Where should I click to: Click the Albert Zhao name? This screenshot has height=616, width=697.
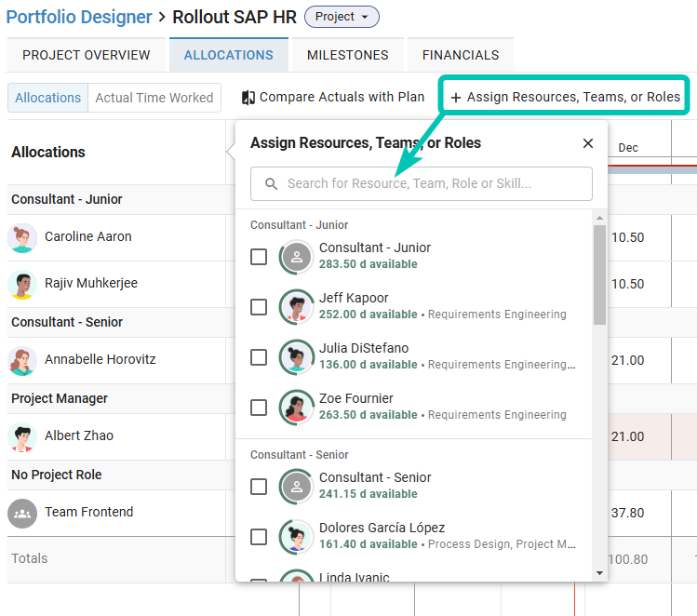point(79,435)
